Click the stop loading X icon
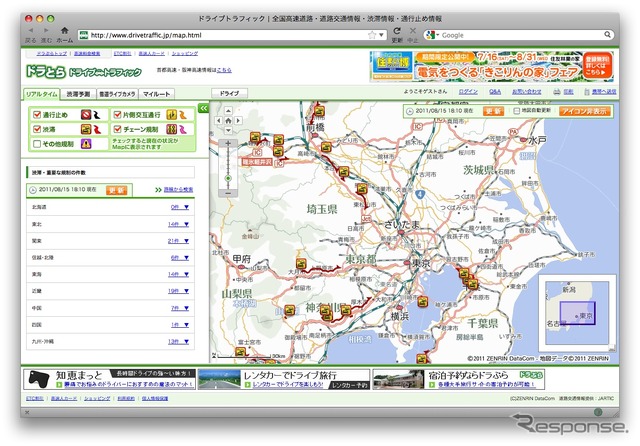Screen dimensions: 640x446 click(413, 31)
